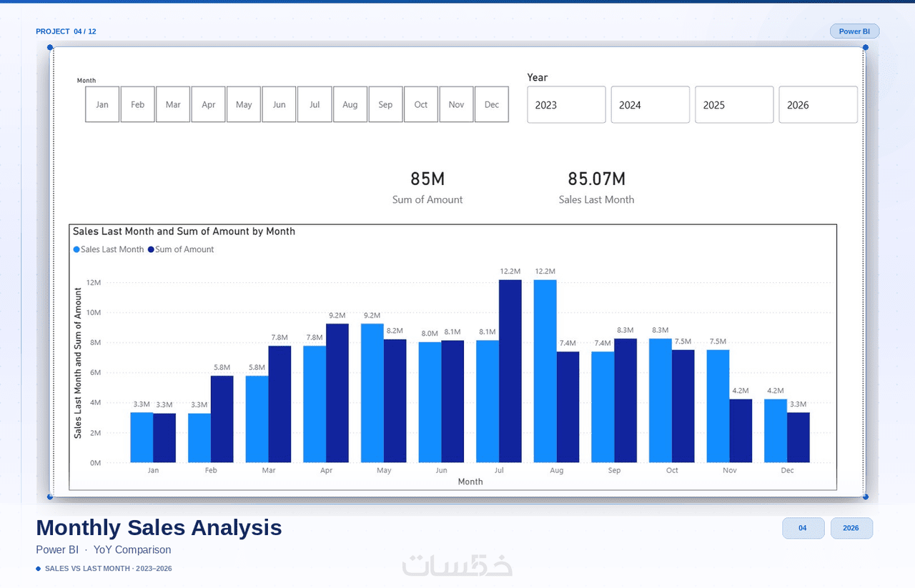
Task: Choose 2025 in the Year slicer
Action: click(x=734, y=105)
